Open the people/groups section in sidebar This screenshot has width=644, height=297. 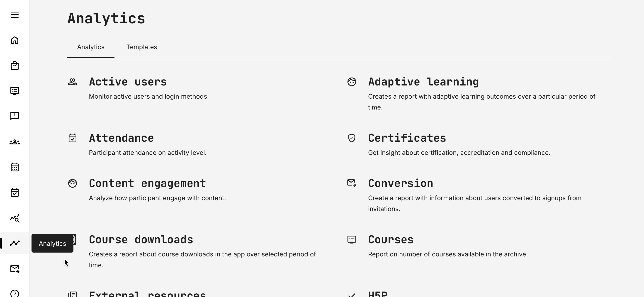(x=15, y=142)
